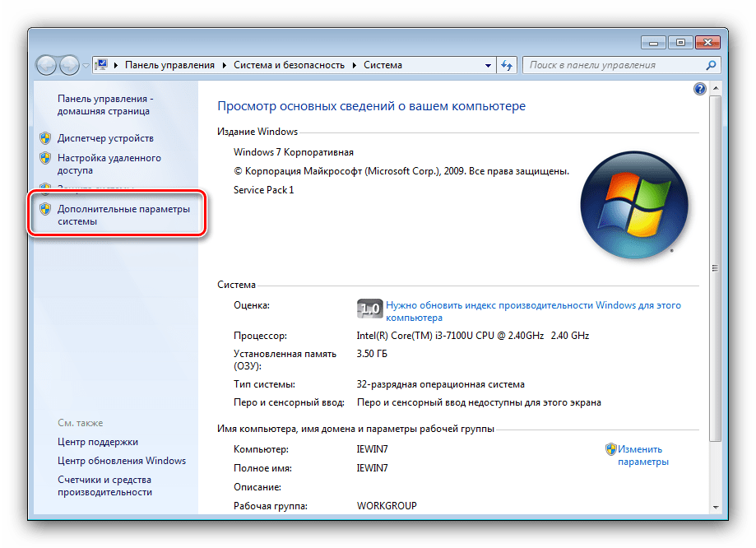The image size is (756, 548).
Task: Select Система и безопасность breadcrumb
Action: click(289, 65)
